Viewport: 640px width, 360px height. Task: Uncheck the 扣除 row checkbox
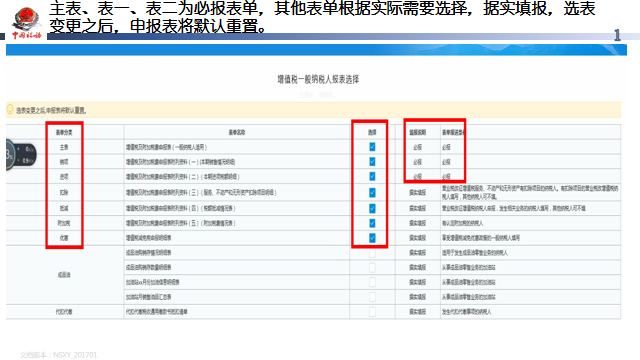tap(372, 192)
